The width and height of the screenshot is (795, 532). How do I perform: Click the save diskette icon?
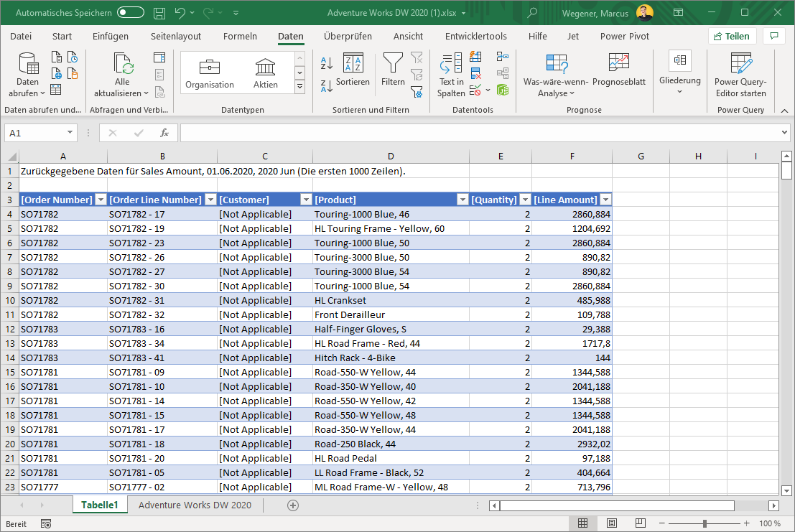159,13
